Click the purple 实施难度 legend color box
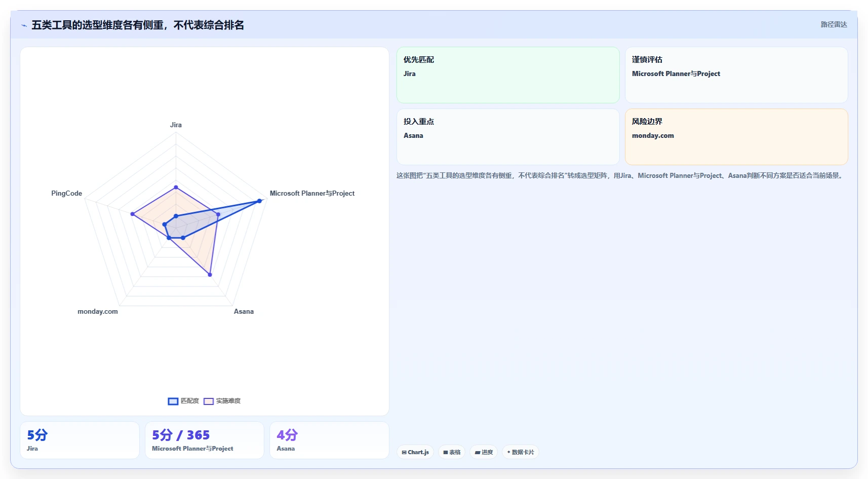868x479 pixels. pos(209,401)
